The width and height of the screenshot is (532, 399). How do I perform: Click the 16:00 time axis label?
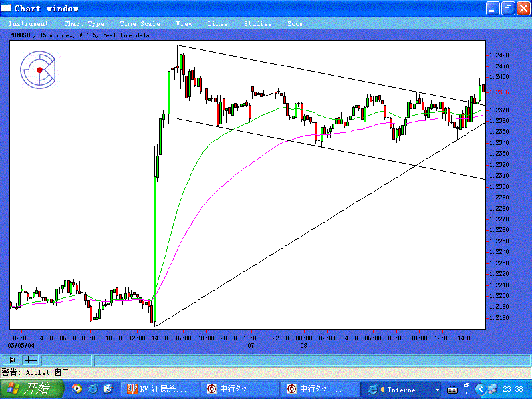tap(183, 338)
